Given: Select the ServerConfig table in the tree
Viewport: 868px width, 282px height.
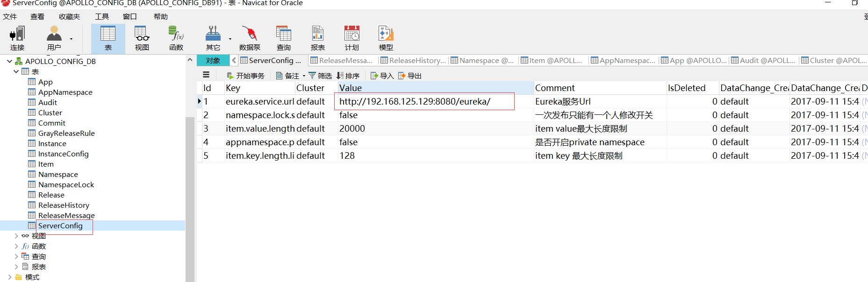Looking at the screenshot, I should [x=60, y=226].
